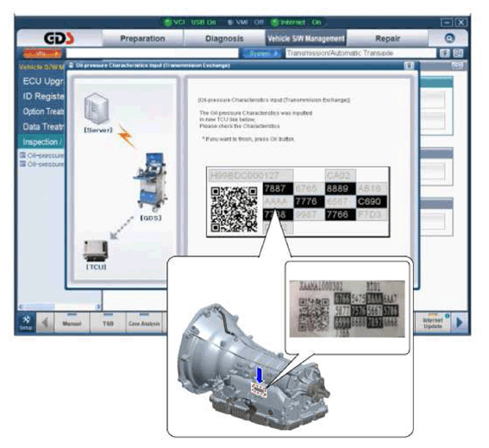Open the Setup tools icon

point(26,323)
